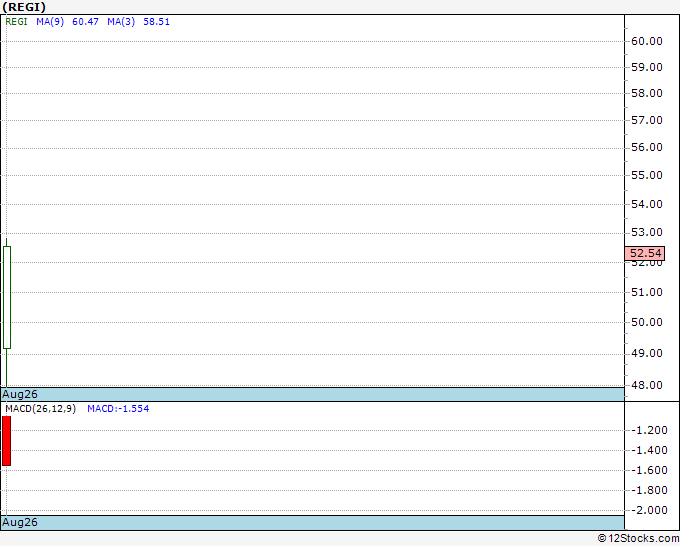Click the MA(9) value 60.47
The width and height of the screenshot is (680, 546).
click(x=85, y=22)
